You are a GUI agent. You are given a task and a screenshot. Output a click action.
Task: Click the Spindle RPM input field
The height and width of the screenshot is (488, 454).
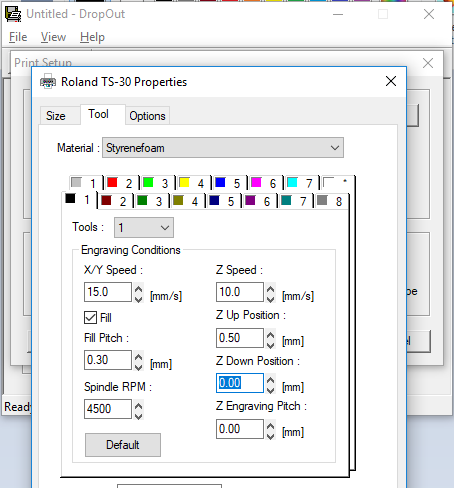point(108,409)
